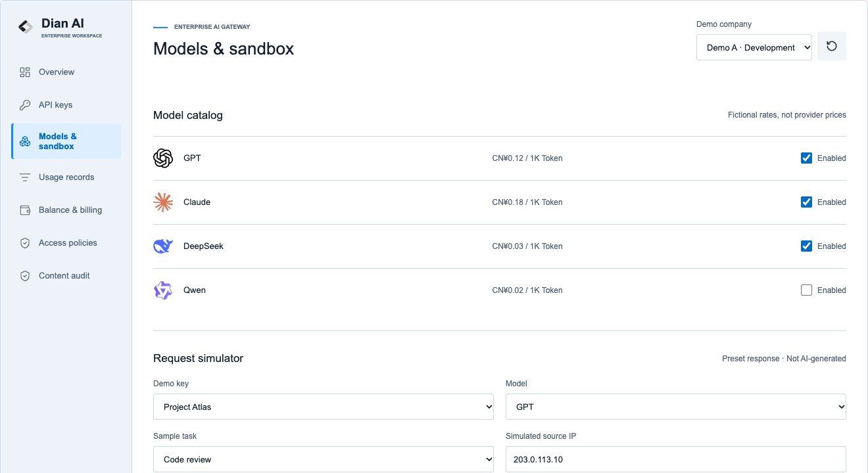This screenshot has height=473, width=868.
Task: Click the CN¥0.18 / 1K Token rate
Action: coord(527,202)
